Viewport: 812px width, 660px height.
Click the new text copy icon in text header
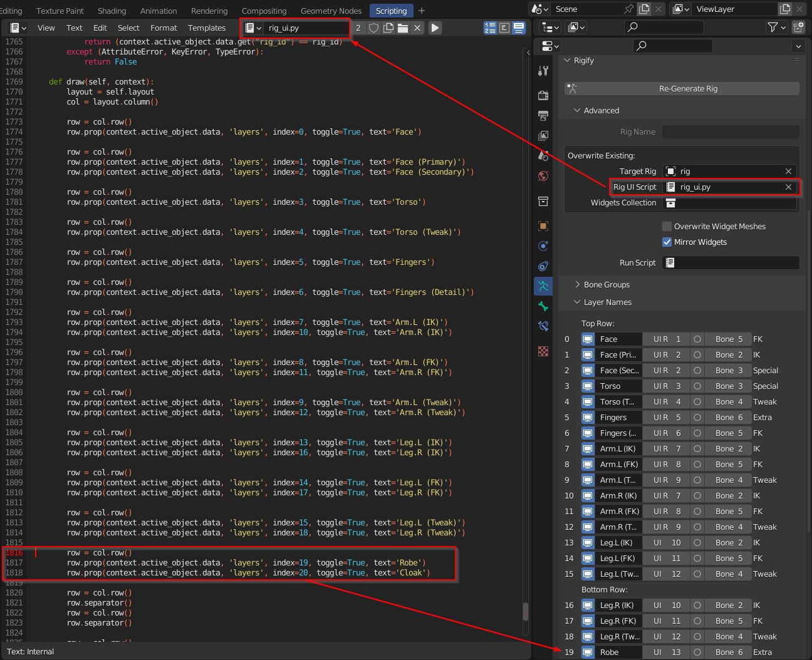click(388, 28)
